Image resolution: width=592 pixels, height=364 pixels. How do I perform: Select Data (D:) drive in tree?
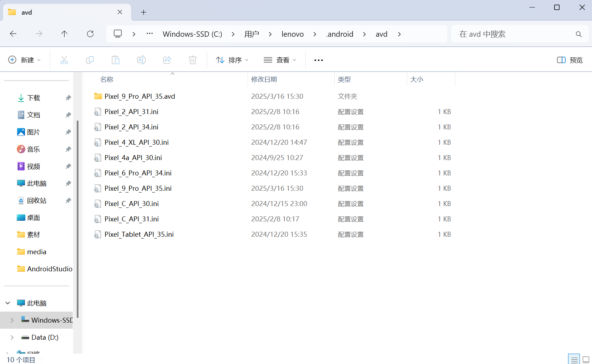[x=45, y=337]
